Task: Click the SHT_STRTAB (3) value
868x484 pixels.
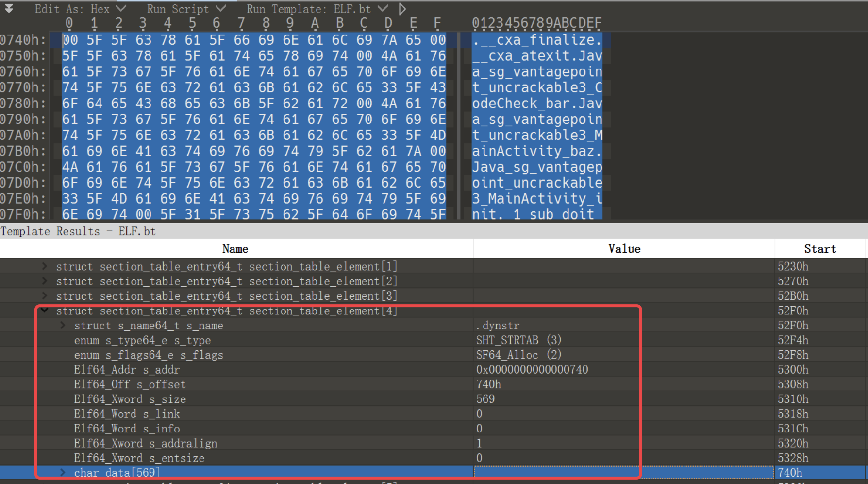Action: (x=518, y=340)
